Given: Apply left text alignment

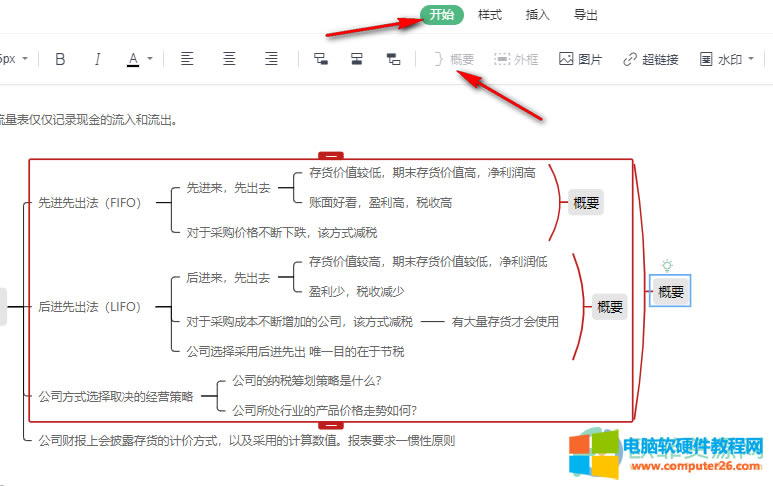Looking at the screenshot, I should pos(187,59).
